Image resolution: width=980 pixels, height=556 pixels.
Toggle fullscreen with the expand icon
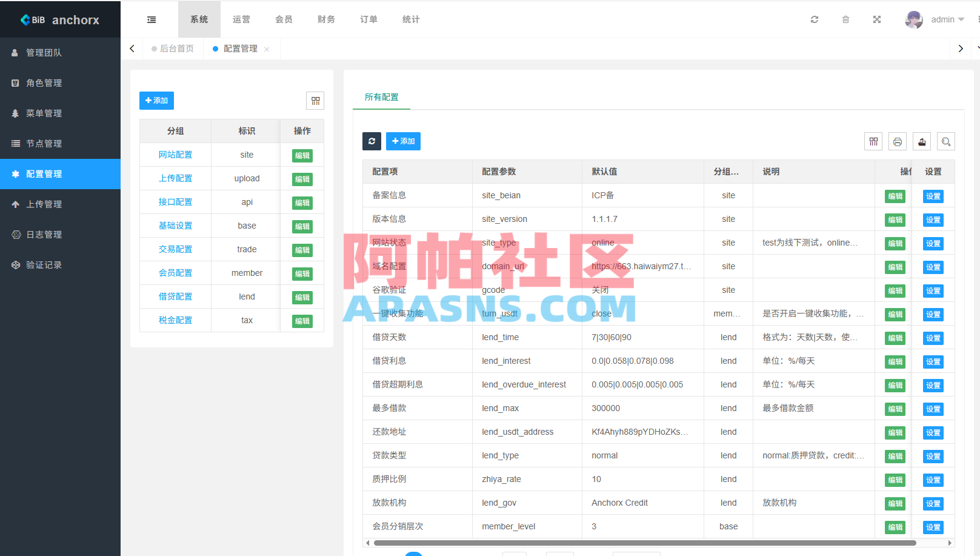tap(877, 19)
